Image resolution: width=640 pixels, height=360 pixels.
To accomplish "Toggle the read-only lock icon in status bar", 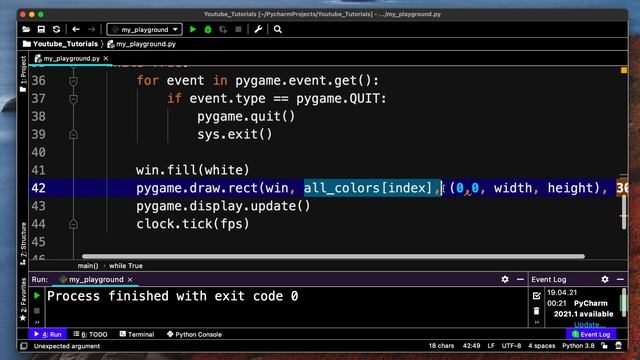I will pyautogui.click(x=604, y=346).
